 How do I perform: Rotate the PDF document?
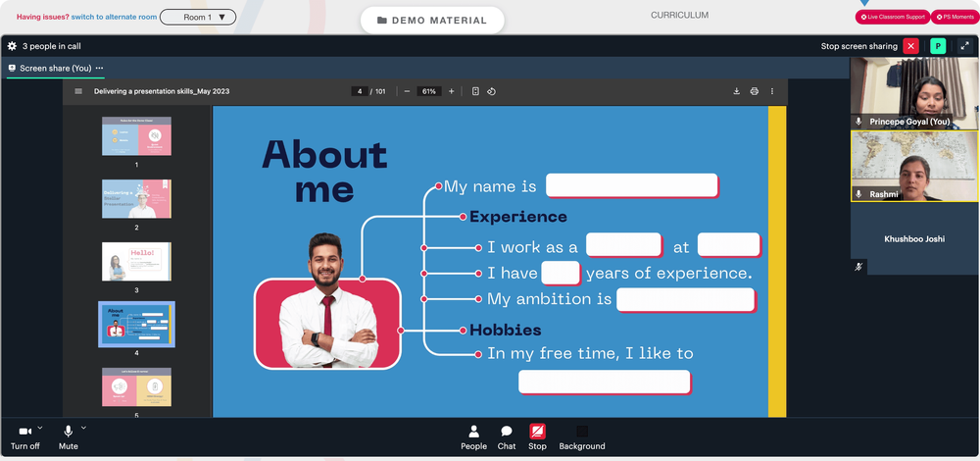pyautogui.click(x=491, y=91)
